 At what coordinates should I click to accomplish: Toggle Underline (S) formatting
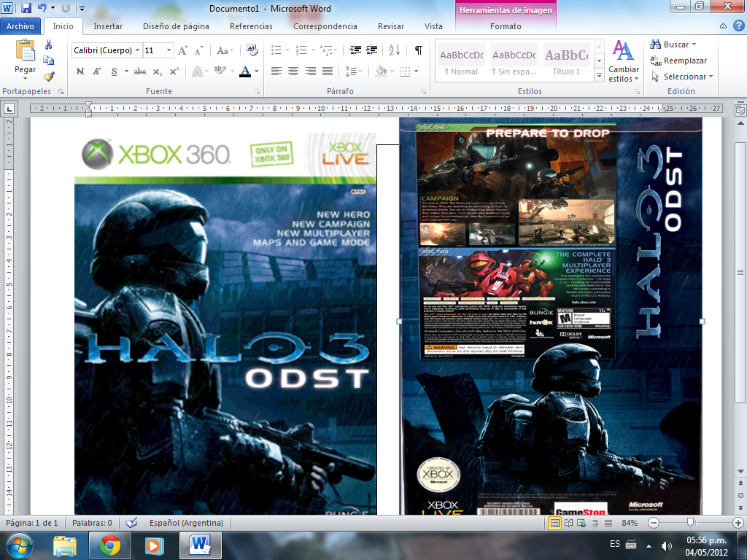pyautogui.click(x=114, y=71)
